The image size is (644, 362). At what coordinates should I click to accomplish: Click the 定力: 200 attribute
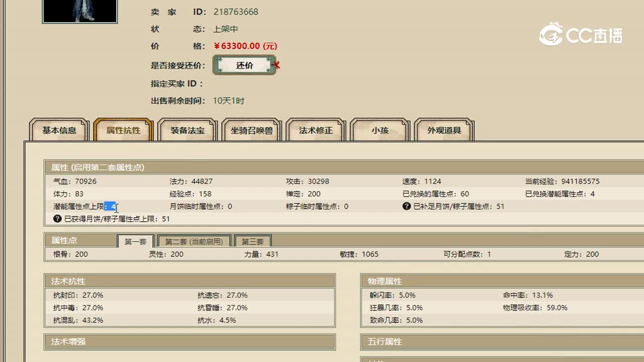click(x=582, y=254)
